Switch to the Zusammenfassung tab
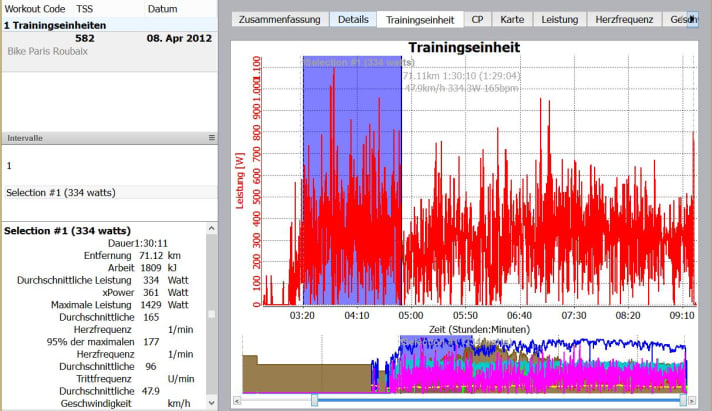The width and height of the screenshot is (712, 411). click(x=279, y=19)
